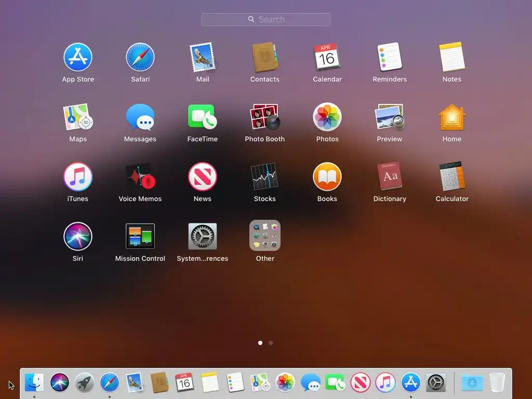Open System Preferences in Launchpad grid
532x399 pixels.
coord(203,236)
